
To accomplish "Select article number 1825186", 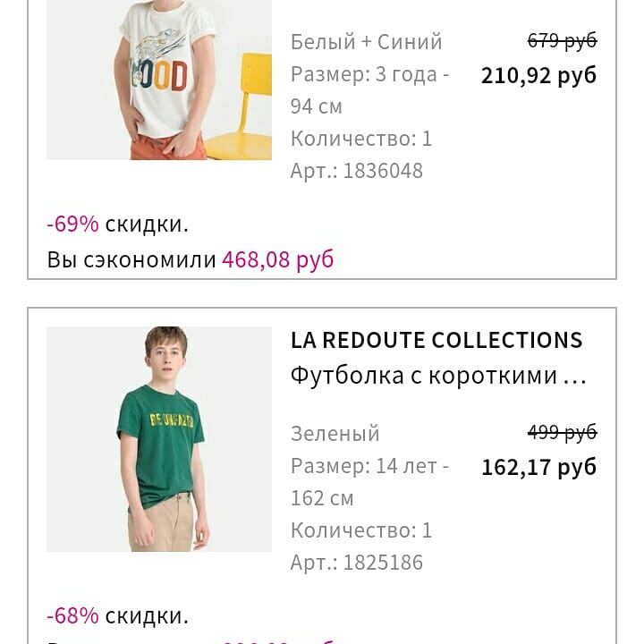I will [x=356, y=563].
